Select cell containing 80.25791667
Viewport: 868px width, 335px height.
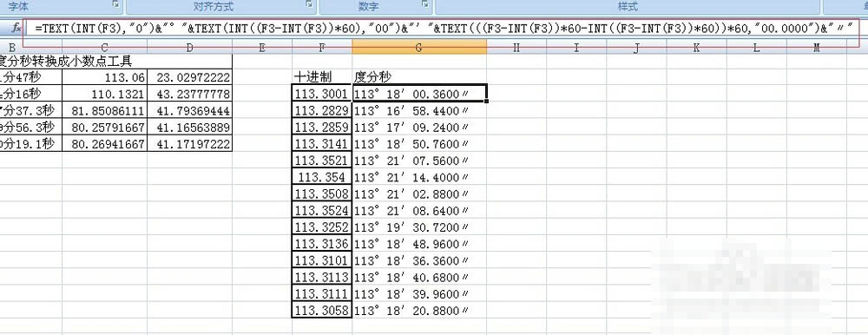(x=105, y=127)
